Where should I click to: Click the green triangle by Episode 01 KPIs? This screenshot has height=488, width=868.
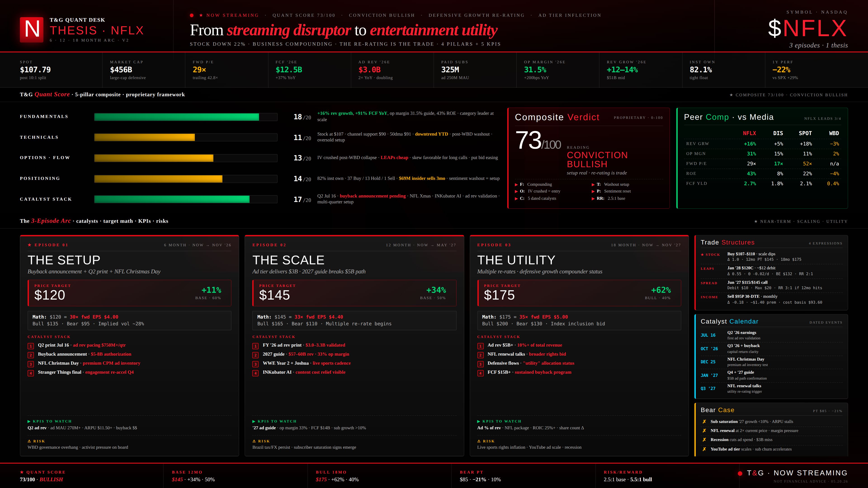tap(29, 421)
